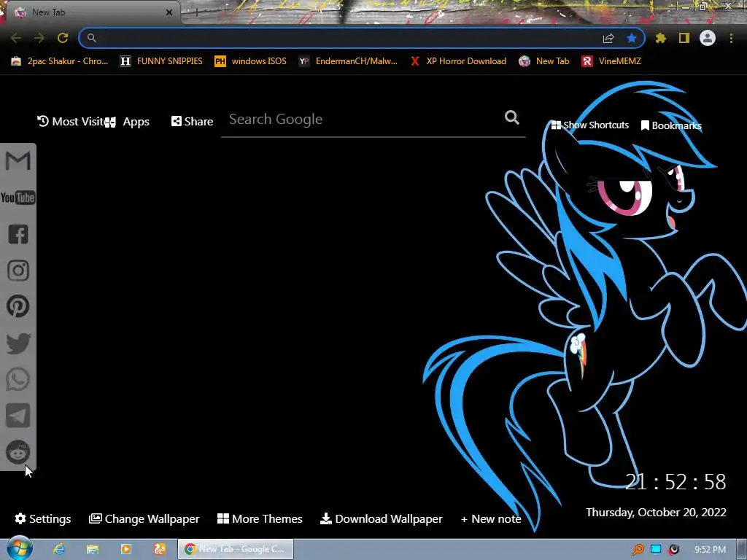
Task: Click Show Shortcuts
Action: pyautogui.click(x=589, y=125)
